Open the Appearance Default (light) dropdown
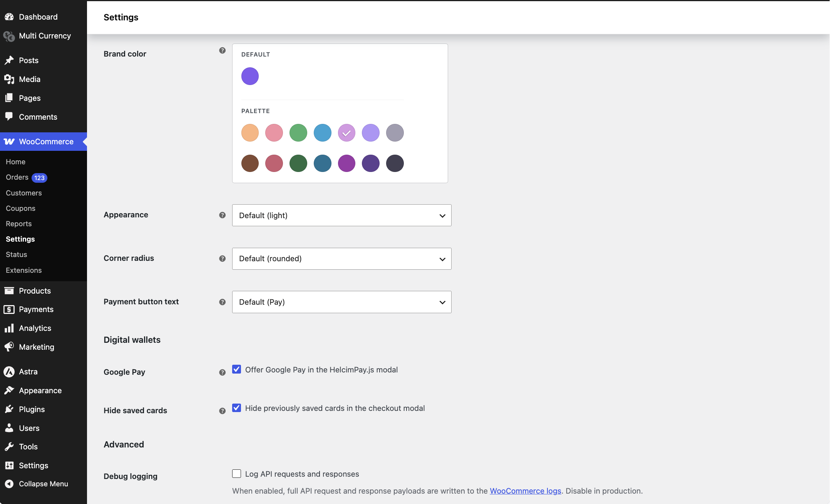Image resolution: width=830 pixels, height=504 pixels. tap(341, 215)
